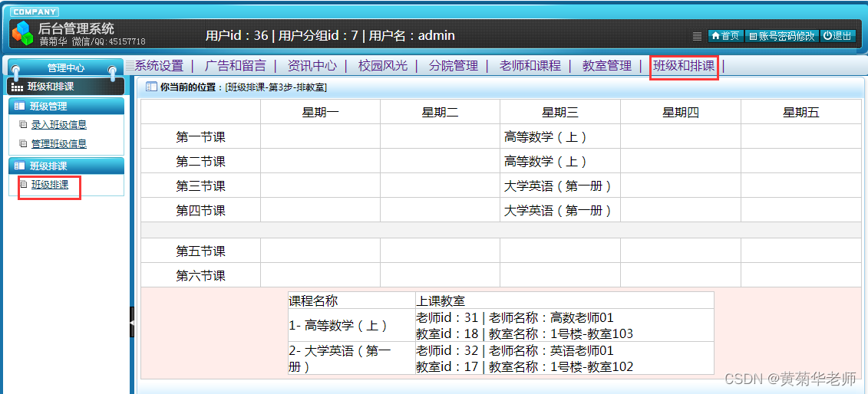The height and width of the screenshot is (394, 868).
Task: Collapse the sidebar using the arrow handle
Action: pyautogui.click(x=132, y=322)
